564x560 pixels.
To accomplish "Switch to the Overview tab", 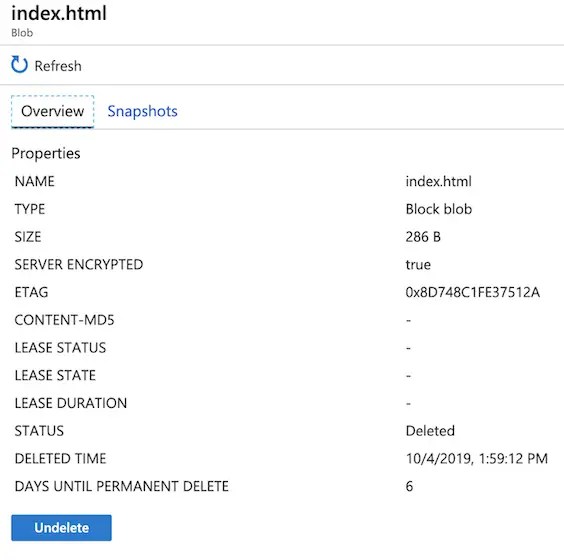I will pyautogui.click(x=53, y=111).
